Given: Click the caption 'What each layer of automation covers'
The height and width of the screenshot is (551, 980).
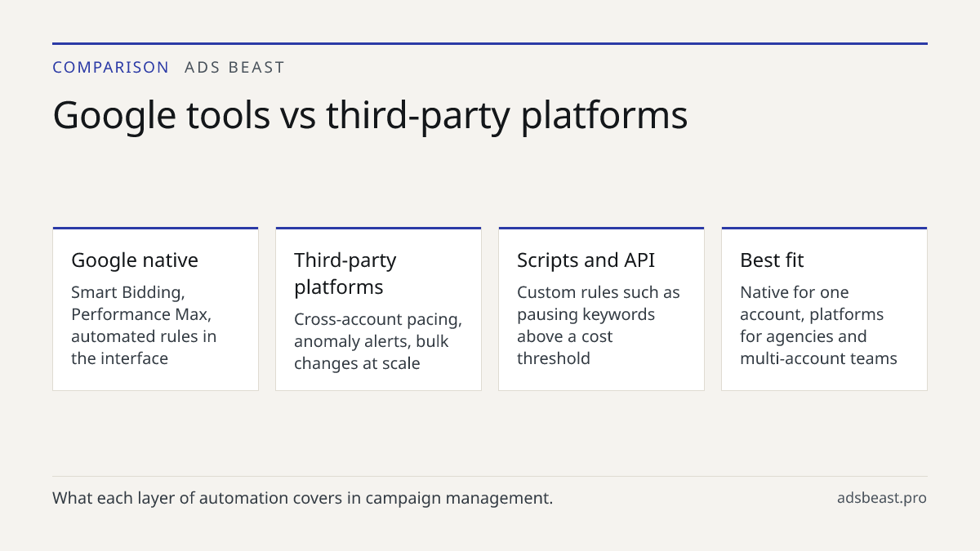Looking at the screenshot, I should 302,498.
